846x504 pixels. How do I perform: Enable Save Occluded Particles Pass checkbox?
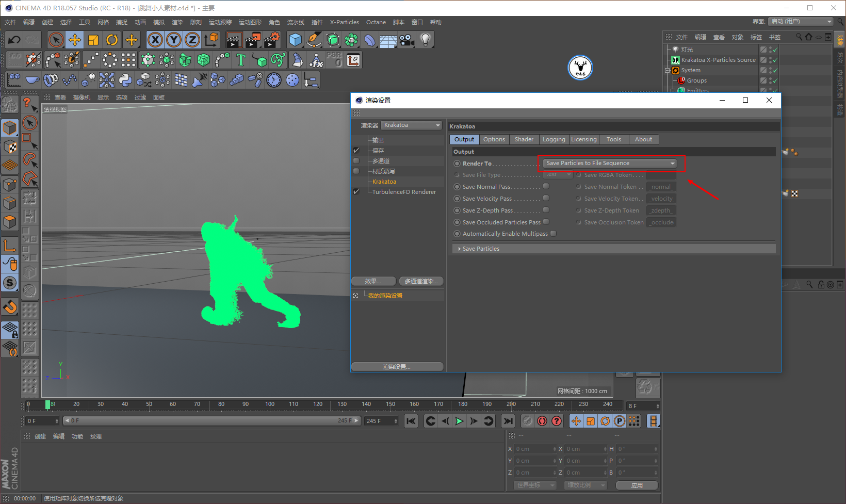coord(546,222)
